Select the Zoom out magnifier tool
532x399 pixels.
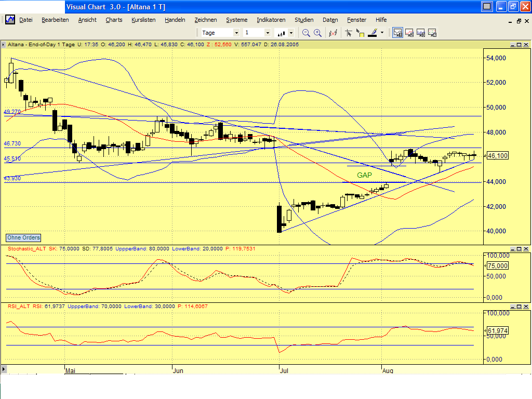(x=305, y=32)
